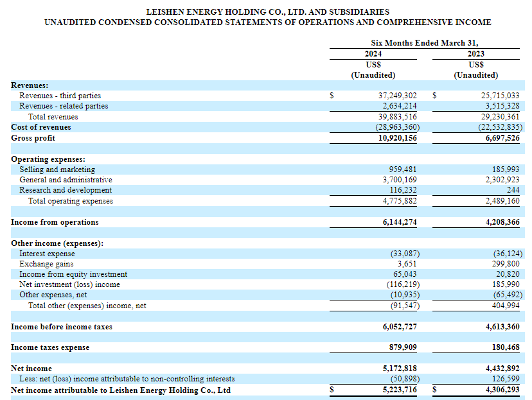The height and width of the screenshot is (400, 532).
Task: Click 'Total other (expenses) income, net' label
Action: pos(87,306)
